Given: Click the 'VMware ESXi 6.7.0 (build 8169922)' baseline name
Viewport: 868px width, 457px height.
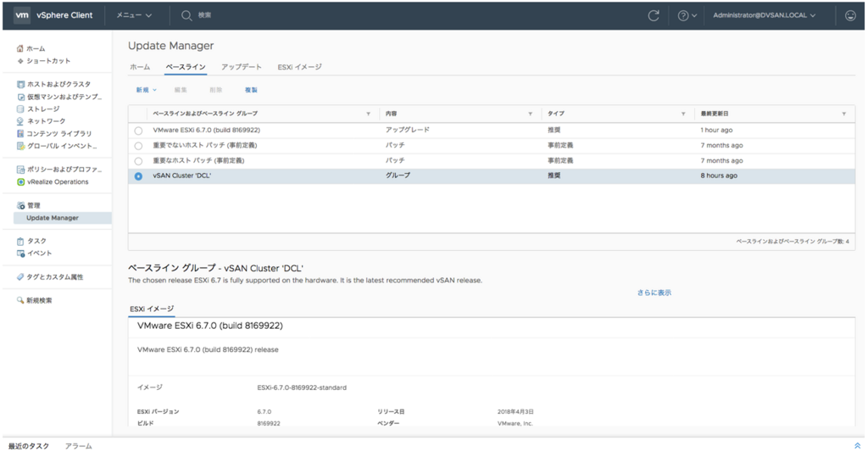Looking at the screenshot, I should pyautogui.click(x=207, y=131).
